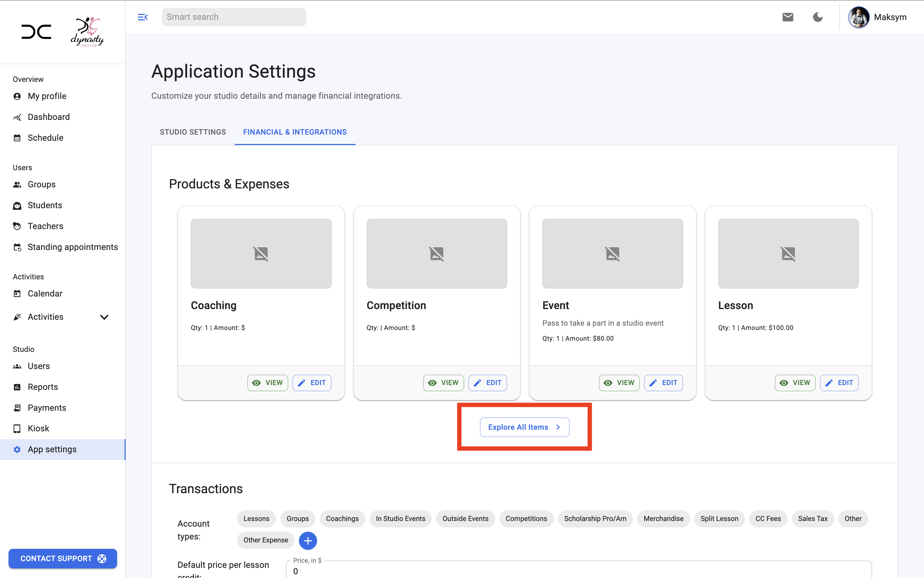Select the Lessons account type chip
Image resolution: width=924 pixels, height=578 pixels.
click(257, 519)
